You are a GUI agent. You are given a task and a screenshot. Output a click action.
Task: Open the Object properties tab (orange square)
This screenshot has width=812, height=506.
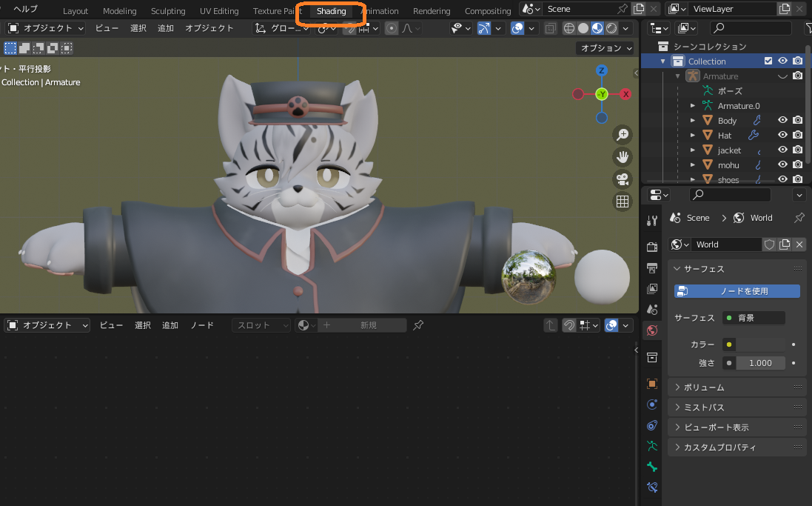pyautogui.click(x=652, y=384)
